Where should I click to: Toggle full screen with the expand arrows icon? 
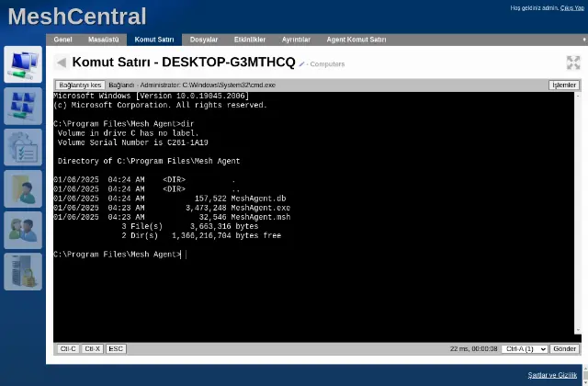(x=573, y=62)
